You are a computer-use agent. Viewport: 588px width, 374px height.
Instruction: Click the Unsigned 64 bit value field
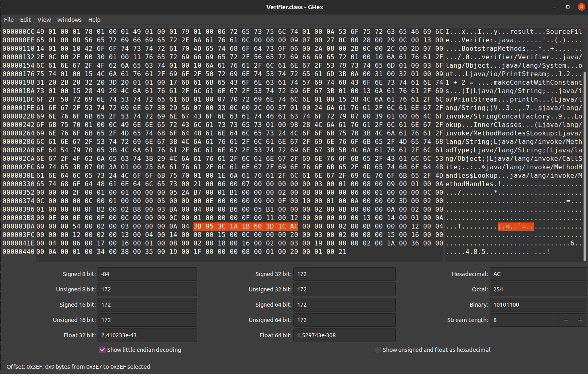pyautogui.click(x=345, y=320)
